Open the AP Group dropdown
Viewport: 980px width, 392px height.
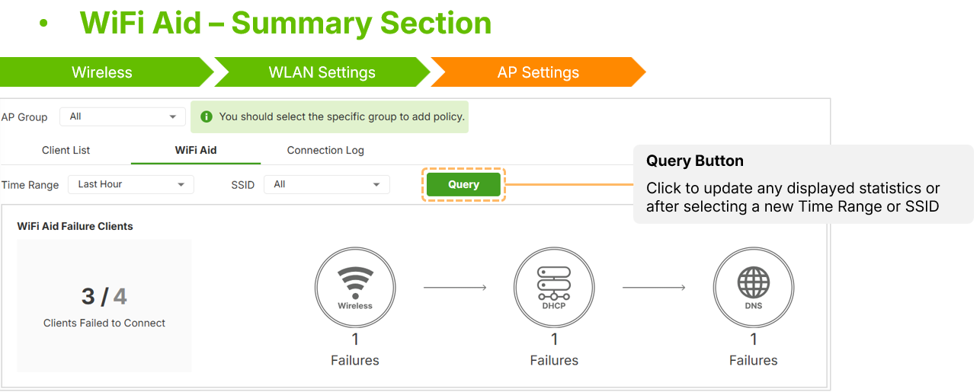click(x=123, y=116)
